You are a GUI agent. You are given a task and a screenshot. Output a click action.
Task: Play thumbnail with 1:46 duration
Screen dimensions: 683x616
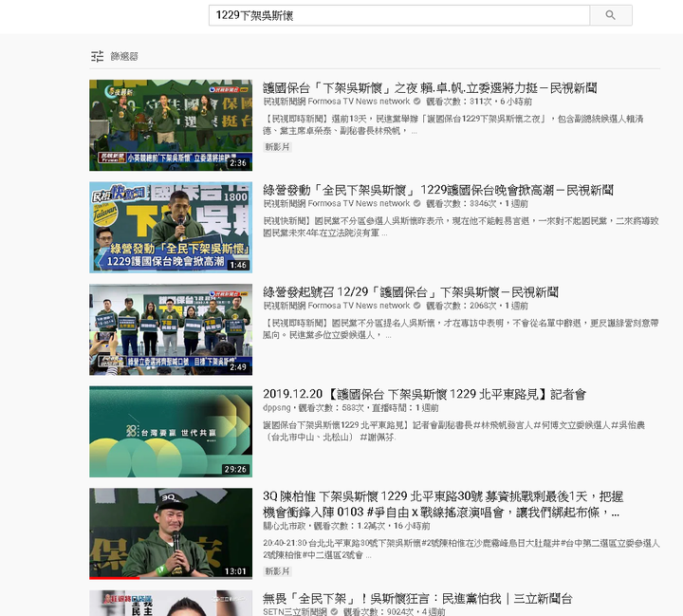pyautogui.click(x=171, y=227)
